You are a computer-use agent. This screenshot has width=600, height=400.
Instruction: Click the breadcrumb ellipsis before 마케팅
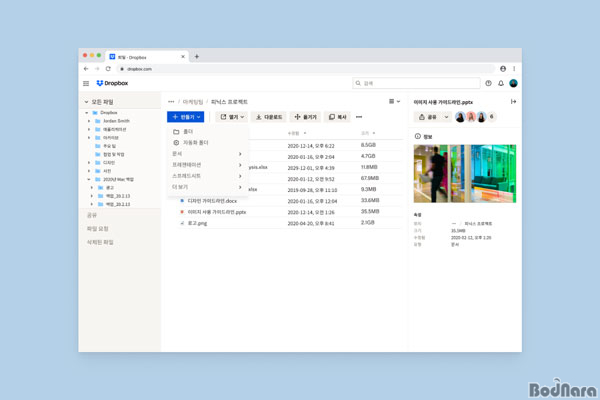171,102
